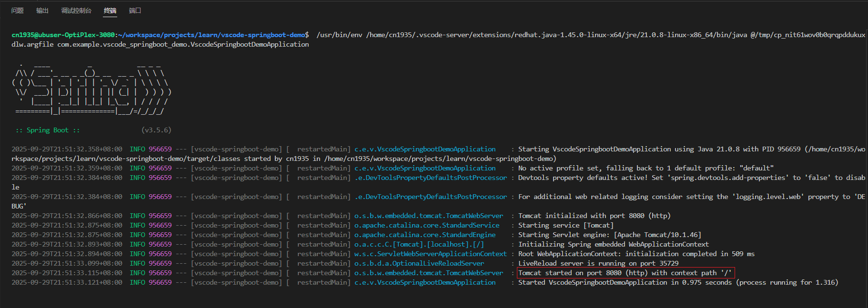The height and width of the screenshot is (308, 868).
Task: Click 'LiveReload server is running on port 35729'
Action: coord(598,263)
